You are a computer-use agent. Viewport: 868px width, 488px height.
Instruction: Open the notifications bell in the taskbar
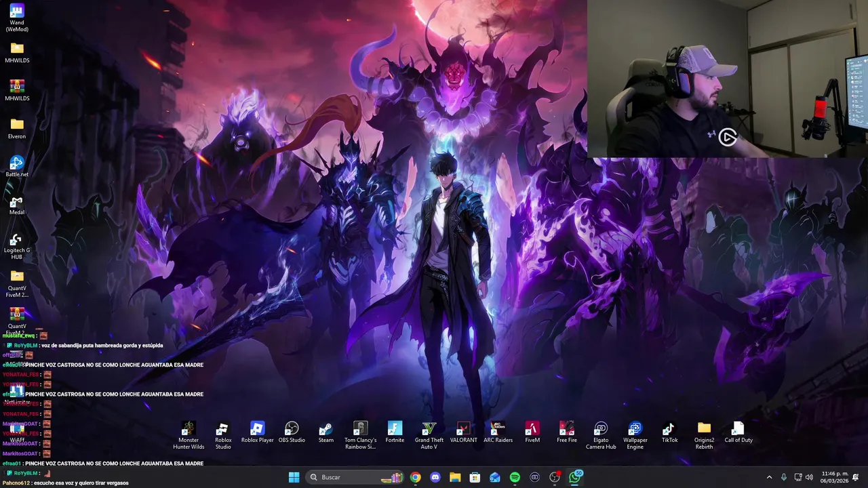[856, 477]
